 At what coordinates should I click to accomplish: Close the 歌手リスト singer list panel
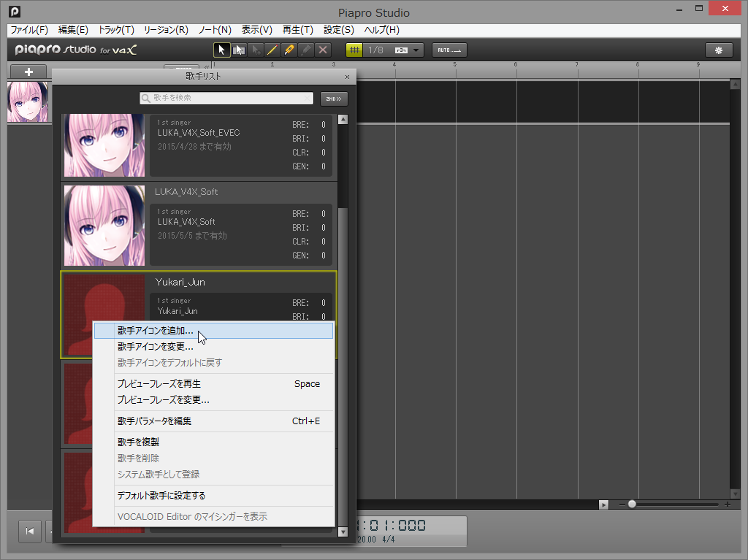(347, 77)
